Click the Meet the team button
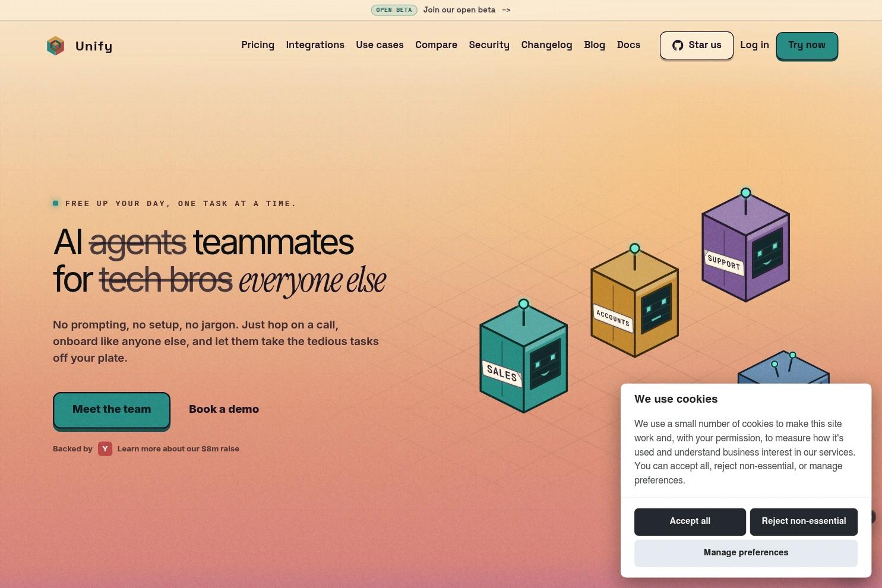The width and height of the screenshot is (882, 588). coord(112,410)
